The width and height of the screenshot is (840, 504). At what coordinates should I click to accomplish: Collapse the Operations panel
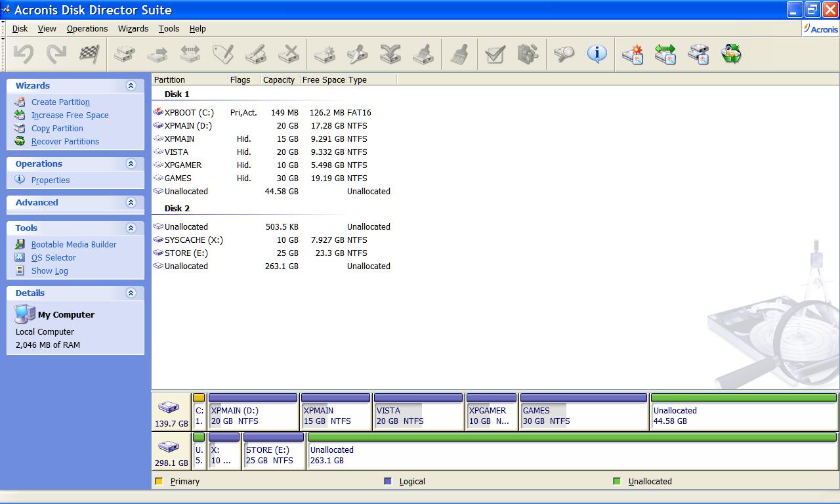tap(131, 163)
